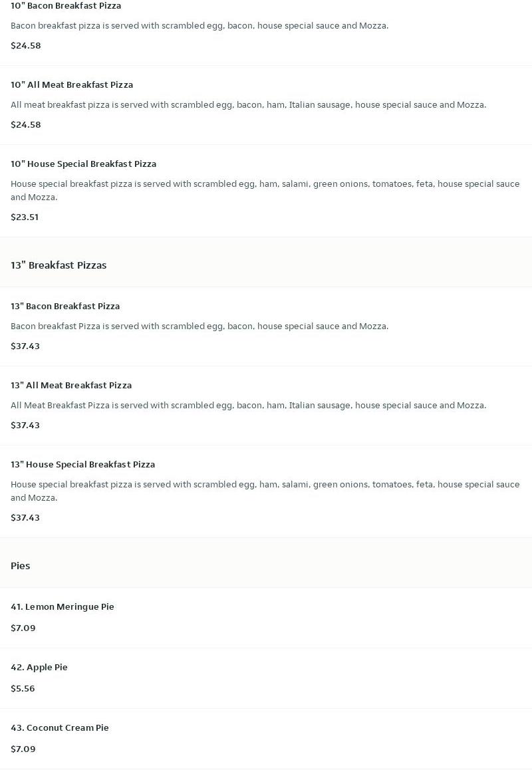The height and width of the screenshot is (770, 532).
Task: Click the 10" All Meat pizza $24.58 price
Action: click(x=26, y=124)
